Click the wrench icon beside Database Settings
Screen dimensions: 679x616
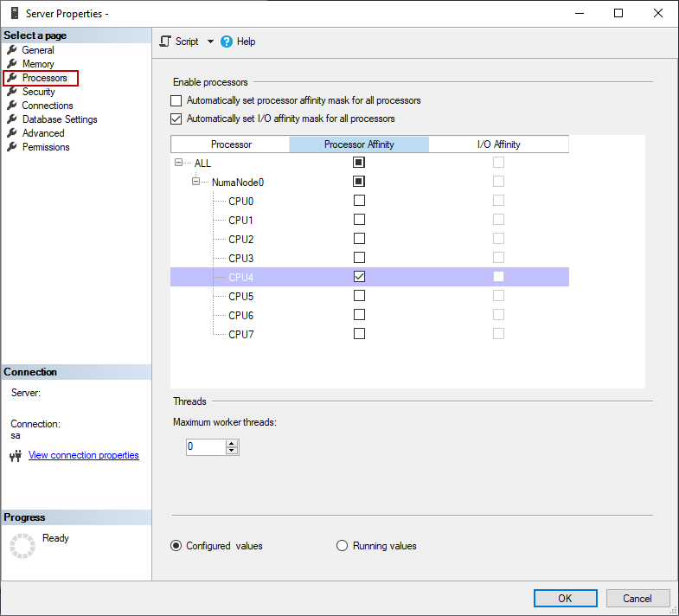[x=12, y=119]
